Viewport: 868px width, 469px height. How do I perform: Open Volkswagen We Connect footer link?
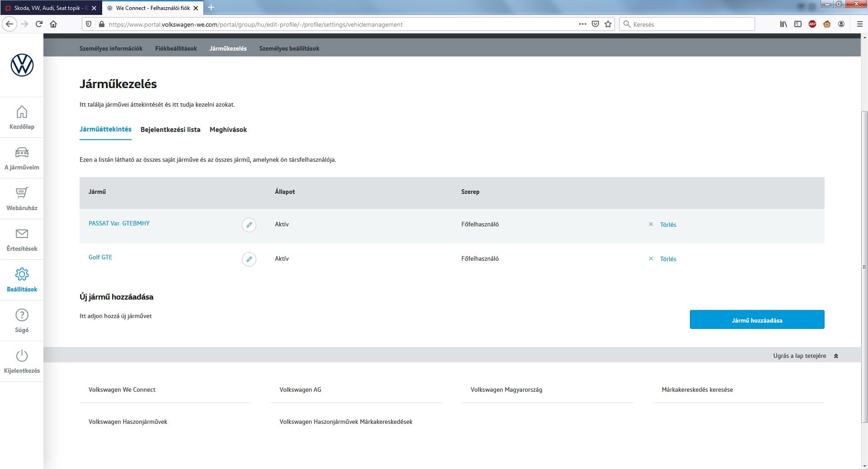pyautogui.click(x=122, y=389)
